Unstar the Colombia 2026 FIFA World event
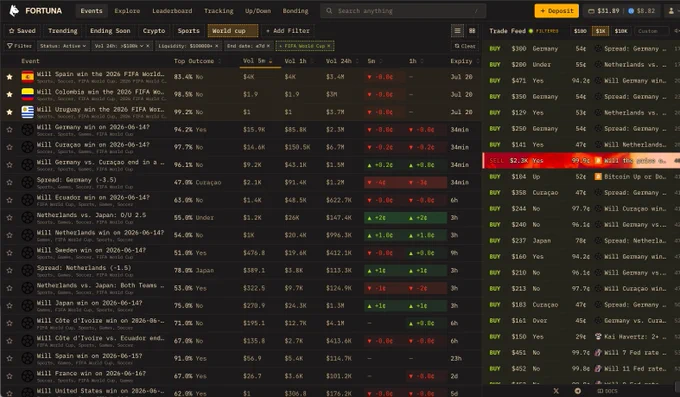 (x=10, y=94)
